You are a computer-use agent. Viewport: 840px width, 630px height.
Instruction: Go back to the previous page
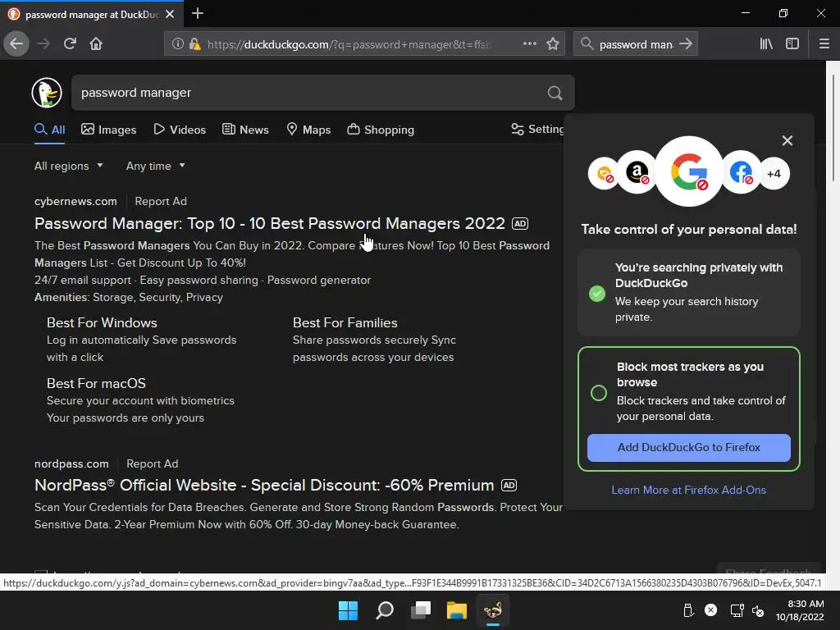pyautogui.click(x=16, y=44)
